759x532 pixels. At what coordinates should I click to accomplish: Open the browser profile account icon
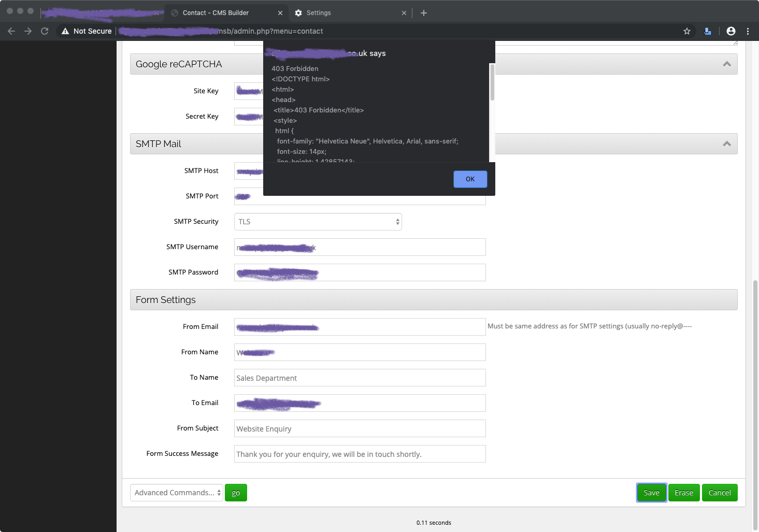click(x=731, y=31)
